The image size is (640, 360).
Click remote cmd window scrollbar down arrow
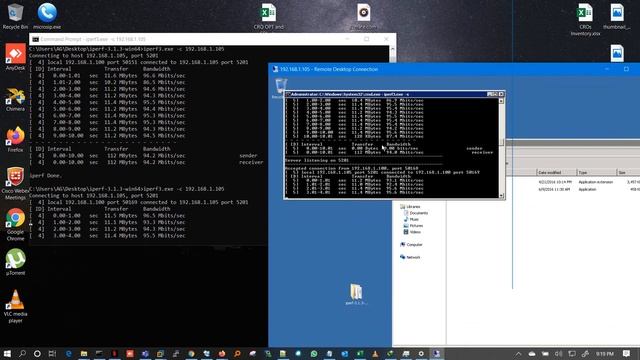[x=502, y=196]
